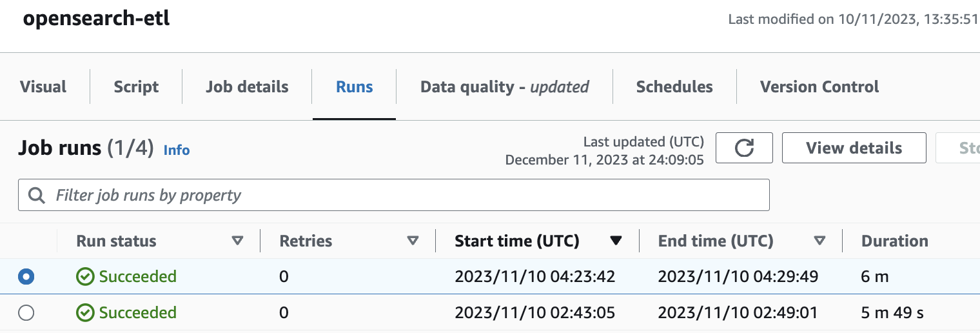
Task: Click the green Succeeded check icon in first row
Action: point(85,277)
